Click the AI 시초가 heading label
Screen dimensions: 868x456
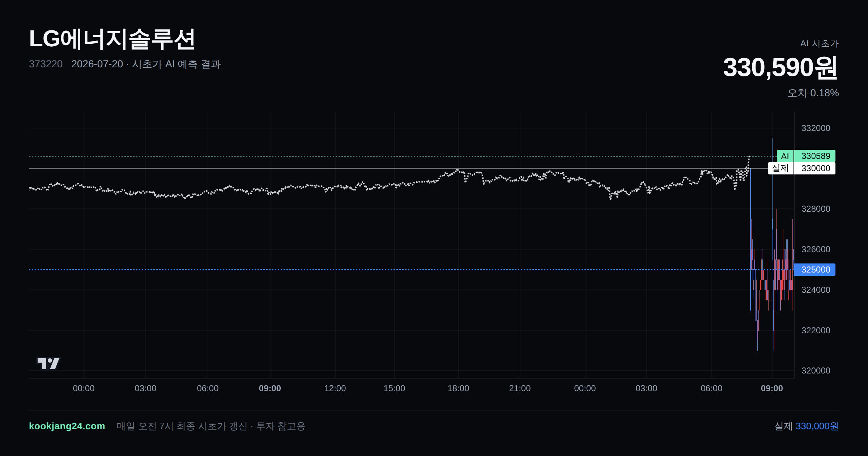coord(819,43)
